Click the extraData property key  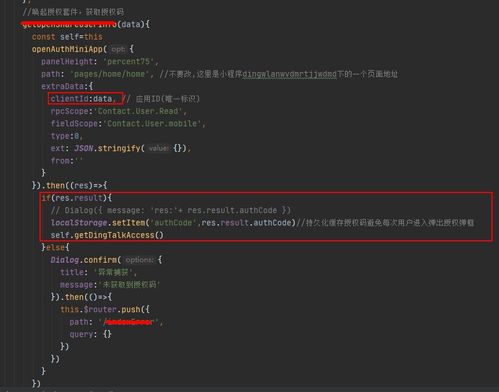(62, 86)
